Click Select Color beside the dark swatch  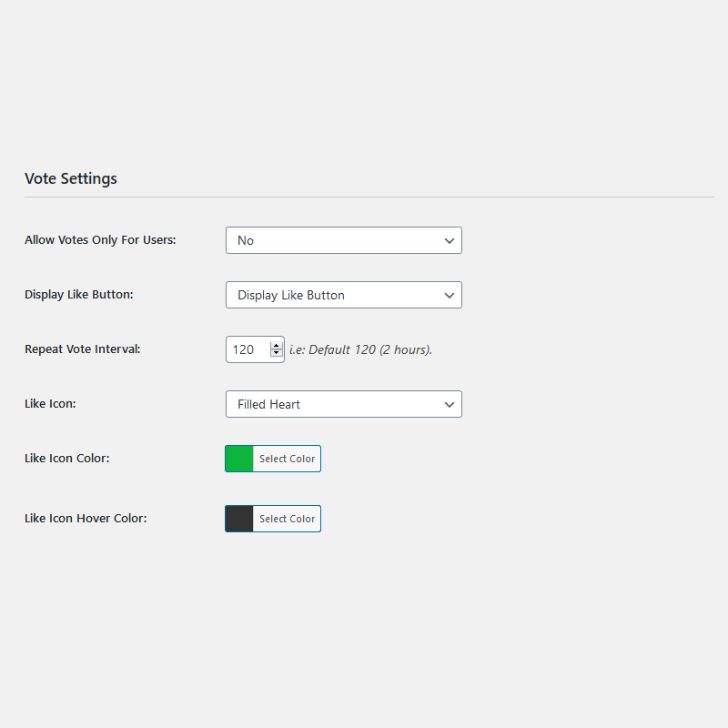(287, 519)
